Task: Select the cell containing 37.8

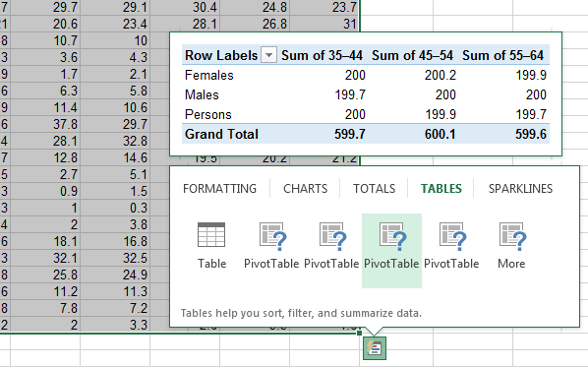Action: [45, 124]
